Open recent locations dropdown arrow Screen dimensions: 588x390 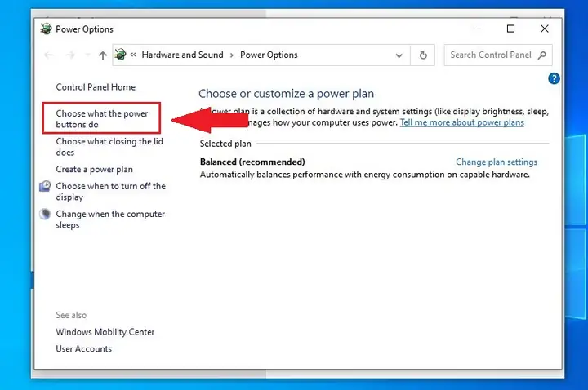[x=87, y=55]
